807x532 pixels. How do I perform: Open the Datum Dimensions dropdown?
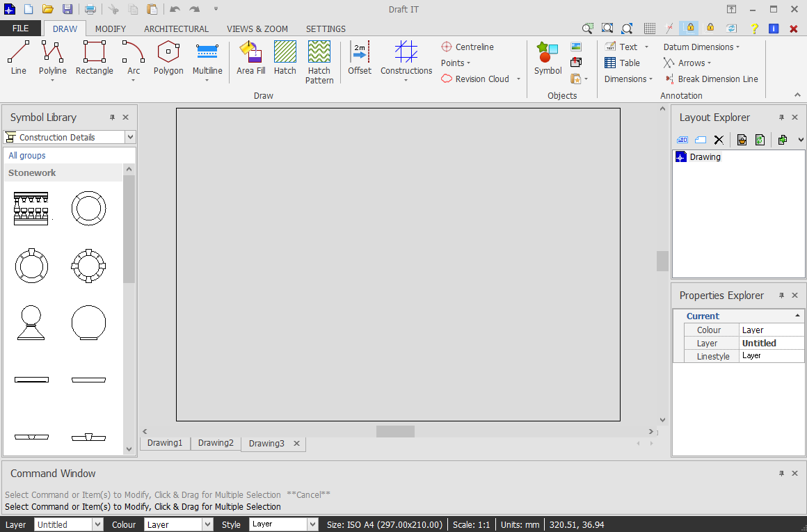tap(701, 47)
